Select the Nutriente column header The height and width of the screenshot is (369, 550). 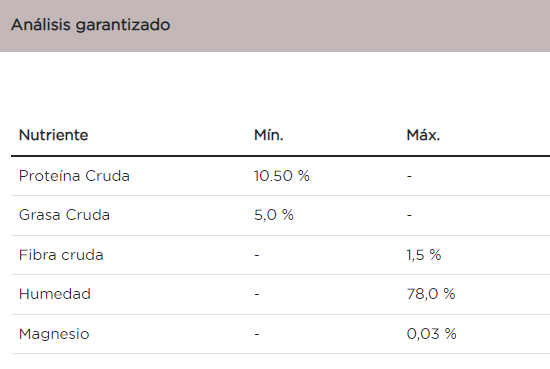[x=54, y=135]
